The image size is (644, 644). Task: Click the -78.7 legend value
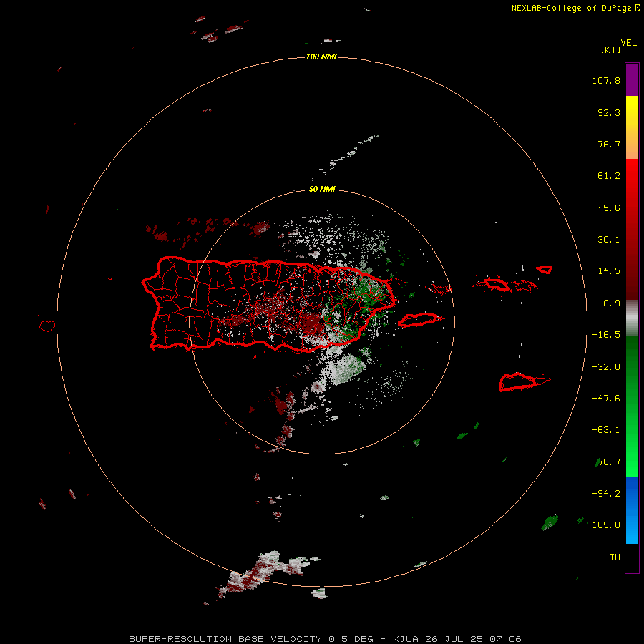click(606, 462)
